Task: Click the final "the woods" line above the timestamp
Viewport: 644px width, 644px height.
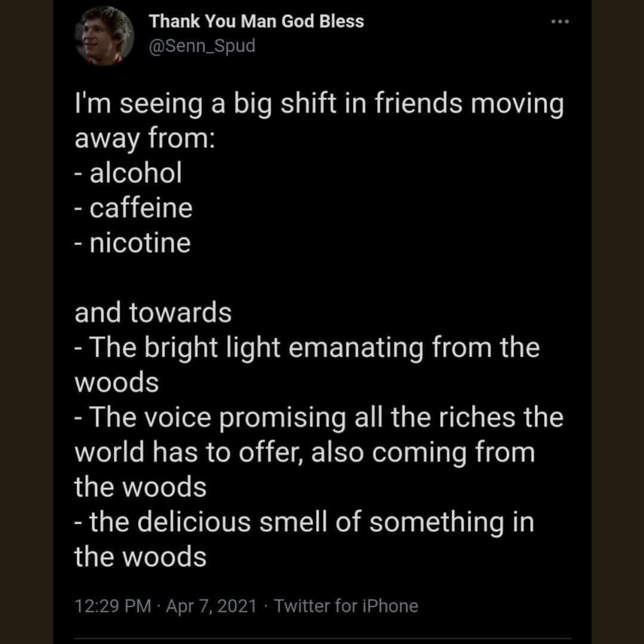Action: tap(141, 557)
